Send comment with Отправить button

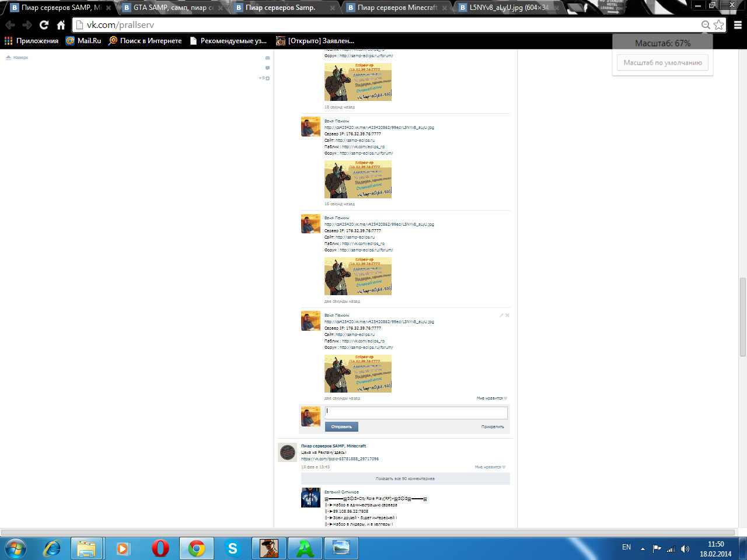point(341,426)
